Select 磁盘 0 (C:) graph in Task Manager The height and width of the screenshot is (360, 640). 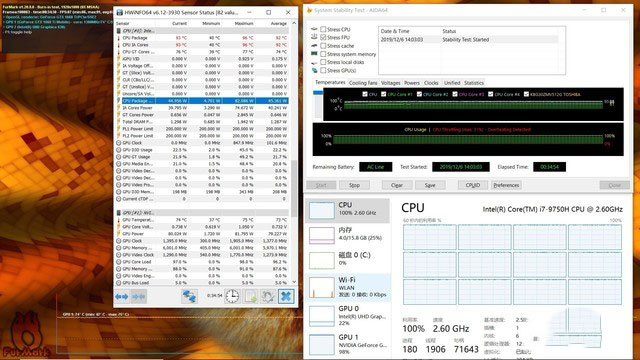tap(322, 260)
